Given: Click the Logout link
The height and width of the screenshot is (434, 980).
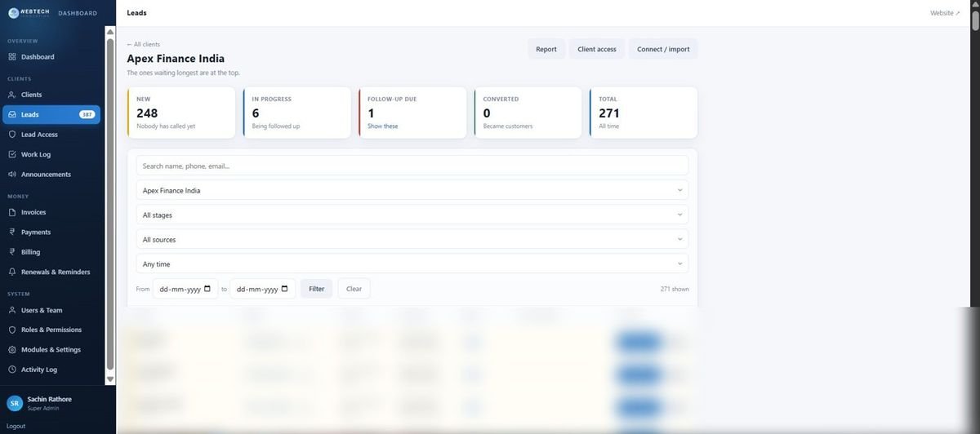Looking at the screenshot, I should (x=16, y=426).
